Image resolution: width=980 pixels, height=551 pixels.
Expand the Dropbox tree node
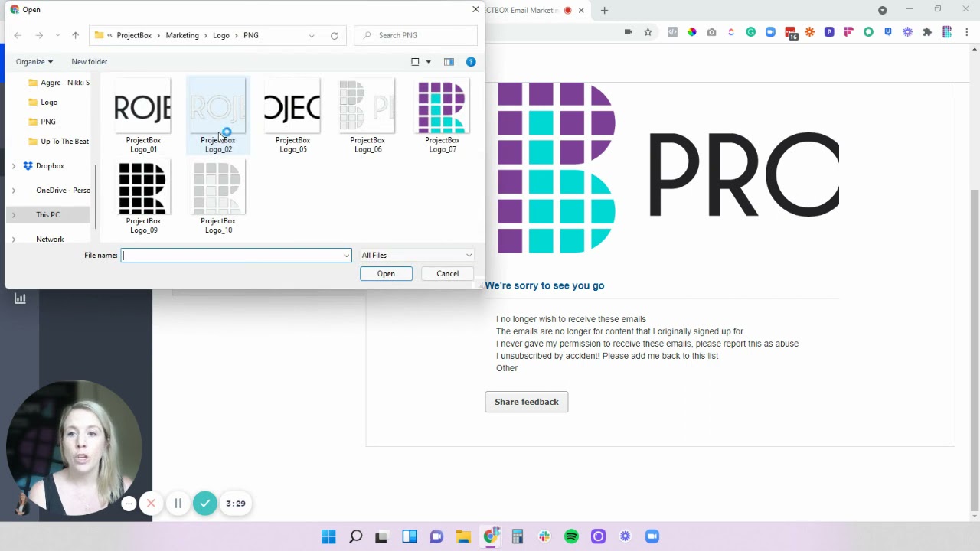point(13,166)
